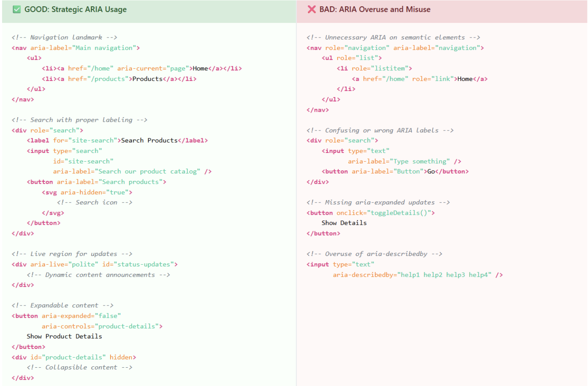588x386 pixels.
Task: Click the svg aria-hidden="true" line
Action: (x=87, y=192)
